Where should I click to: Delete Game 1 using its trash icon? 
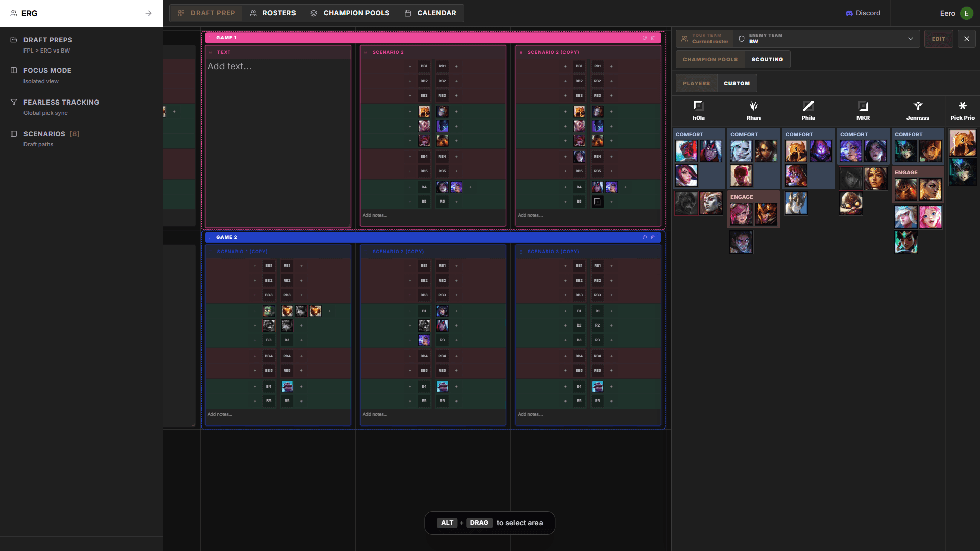coord(652,38)
